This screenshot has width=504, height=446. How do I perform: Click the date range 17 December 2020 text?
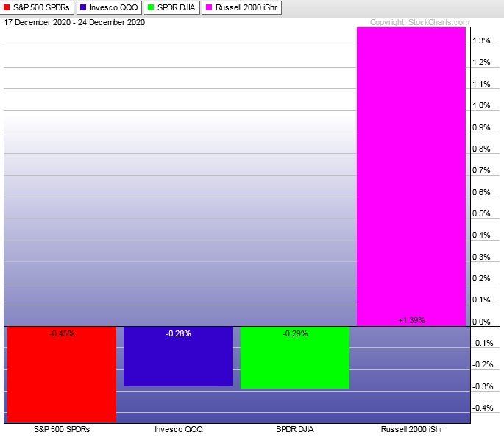[74, 22]
